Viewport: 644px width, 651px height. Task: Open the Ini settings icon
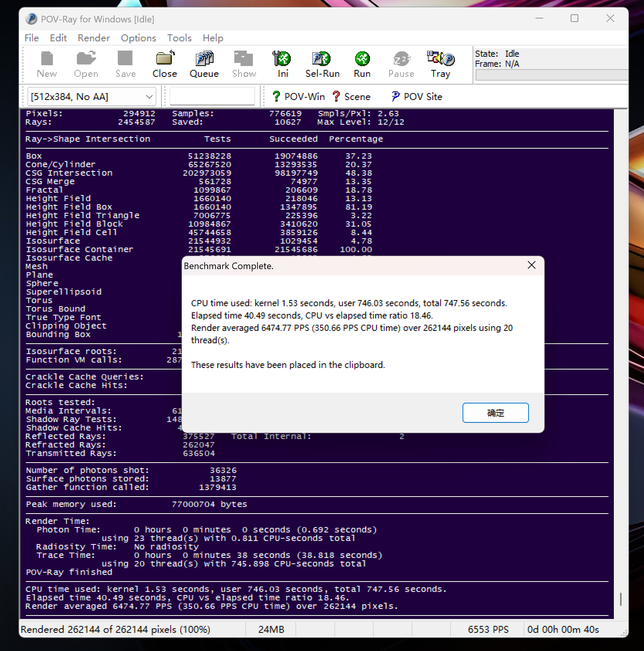click(282, 64)
